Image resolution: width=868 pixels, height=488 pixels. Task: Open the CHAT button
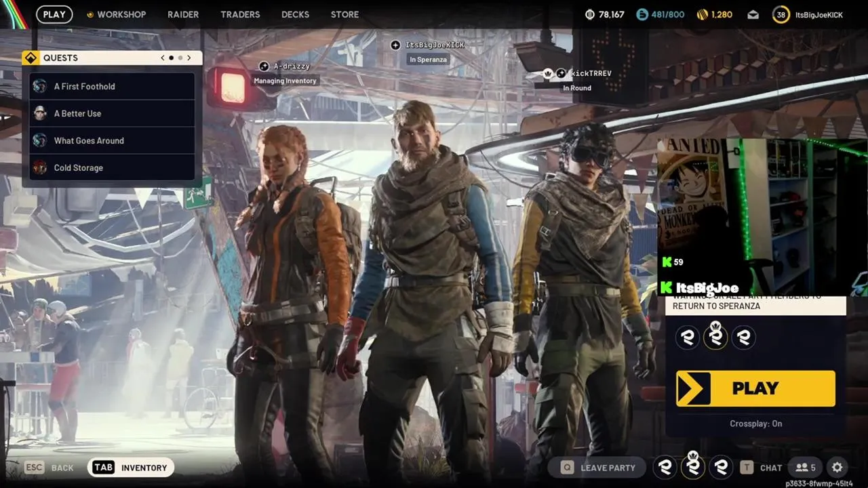click(762, 468)
